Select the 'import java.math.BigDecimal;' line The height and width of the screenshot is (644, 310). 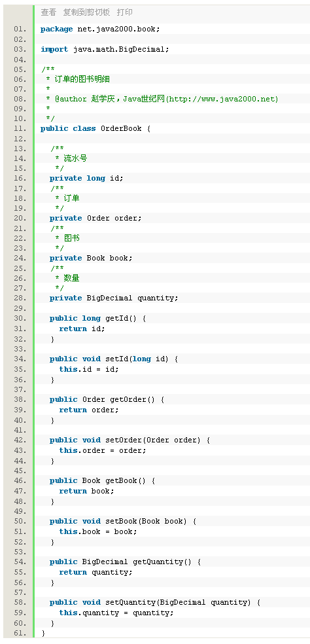click(105, 49)
